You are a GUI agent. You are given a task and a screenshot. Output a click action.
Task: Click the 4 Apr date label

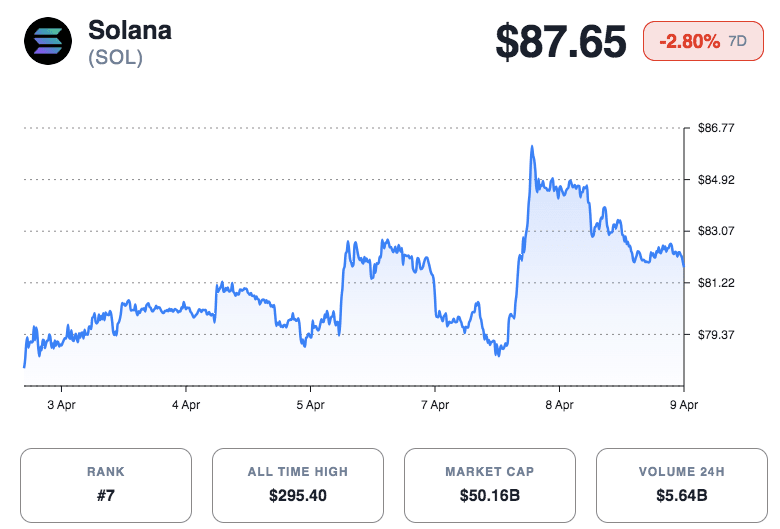click(186, 405)
